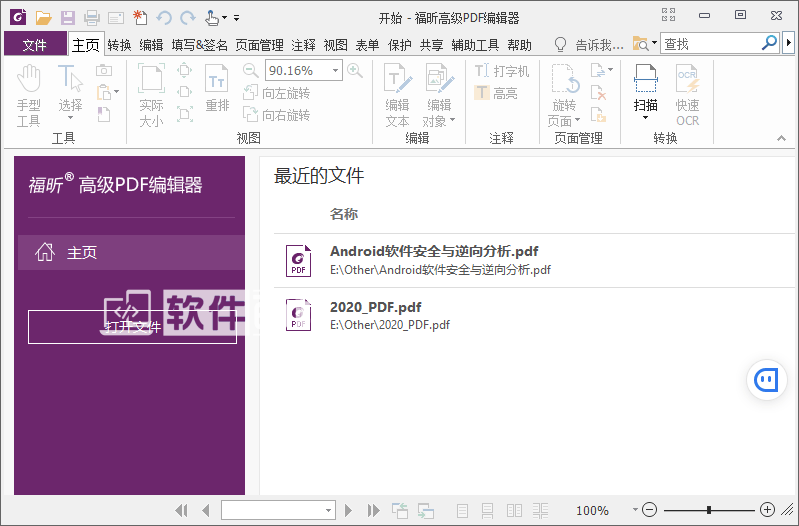Click the zoom in plus icon in status bar
Screen dimensions: 799x526
coord(767,510)
